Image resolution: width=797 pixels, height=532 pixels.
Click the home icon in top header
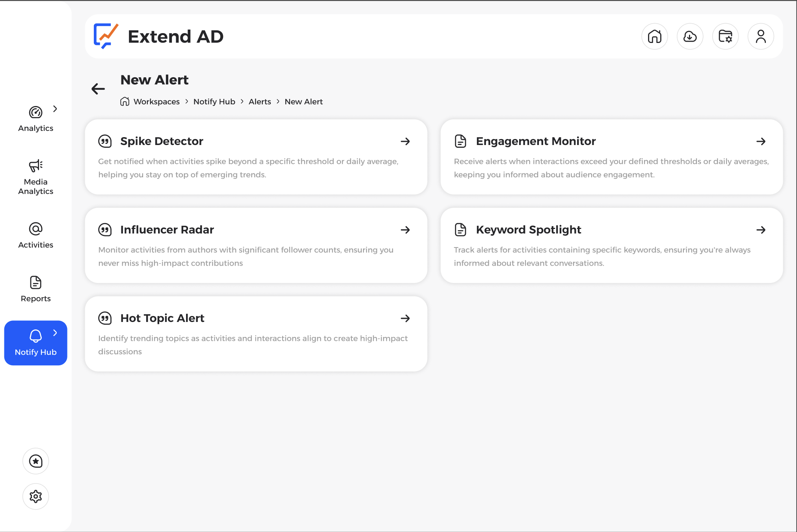click(x=654, y=37)
